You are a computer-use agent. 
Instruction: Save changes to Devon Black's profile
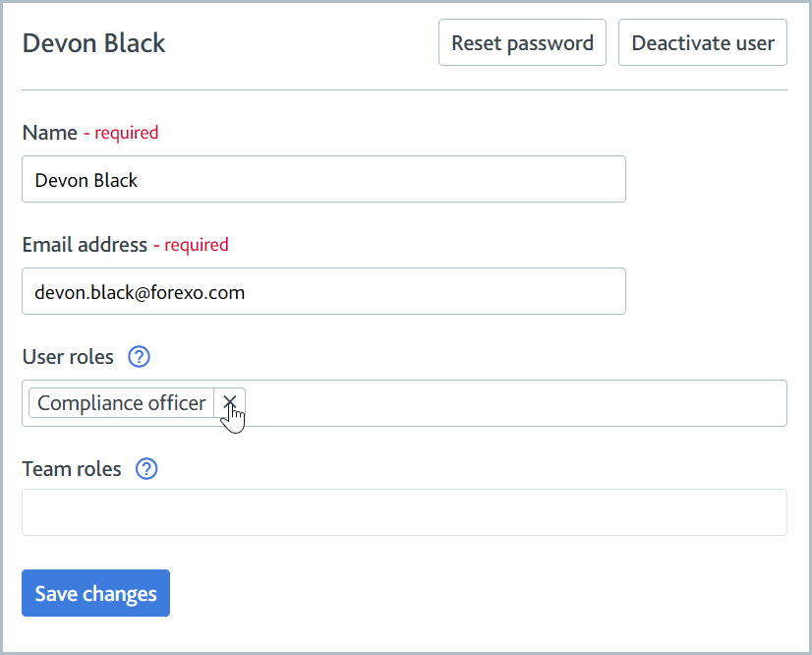coord(95,593)
